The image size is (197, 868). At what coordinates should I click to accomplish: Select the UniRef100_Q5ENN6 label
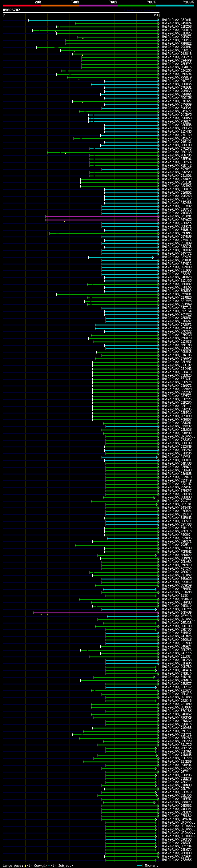coord(176,233)
